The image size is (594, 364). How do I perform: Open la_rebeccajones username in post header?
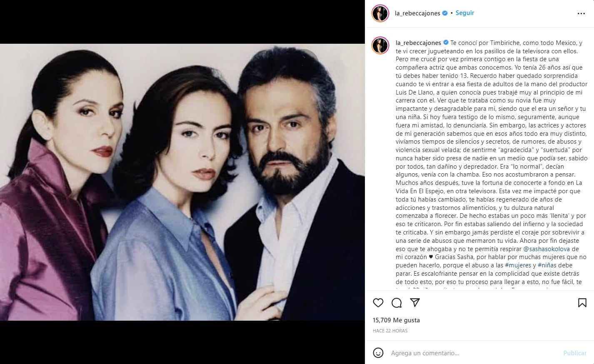point(417,13)
